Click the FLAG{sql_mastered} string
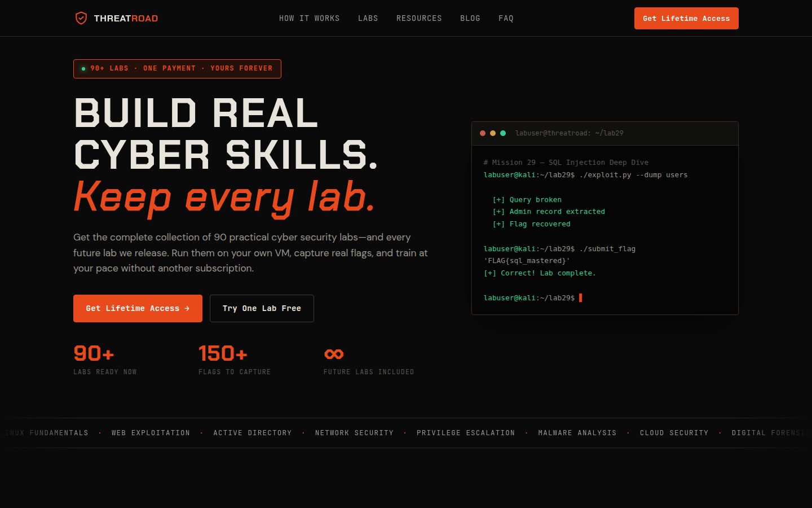Viewport: 812px width, 508px height. (527, 261)
